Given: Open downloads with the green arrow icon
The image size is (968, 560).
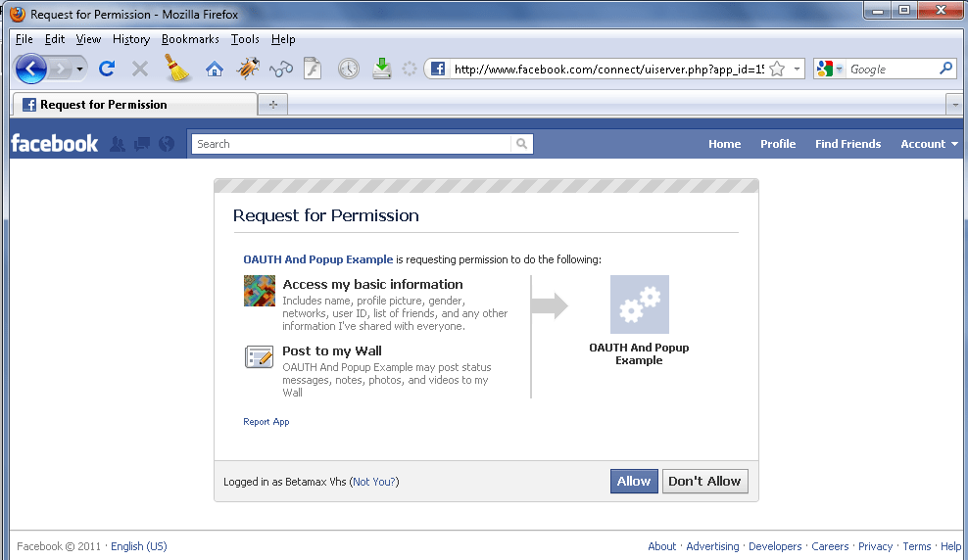Looking at the screenshot, I should 382,68.
